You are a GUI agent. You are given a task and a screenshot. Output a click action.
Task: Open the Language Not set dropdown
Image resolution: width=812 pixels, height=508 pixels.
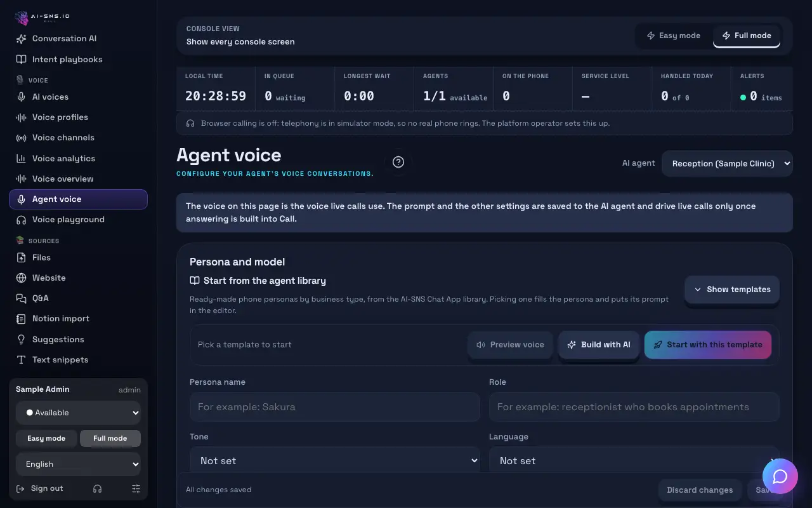[634, 461]
